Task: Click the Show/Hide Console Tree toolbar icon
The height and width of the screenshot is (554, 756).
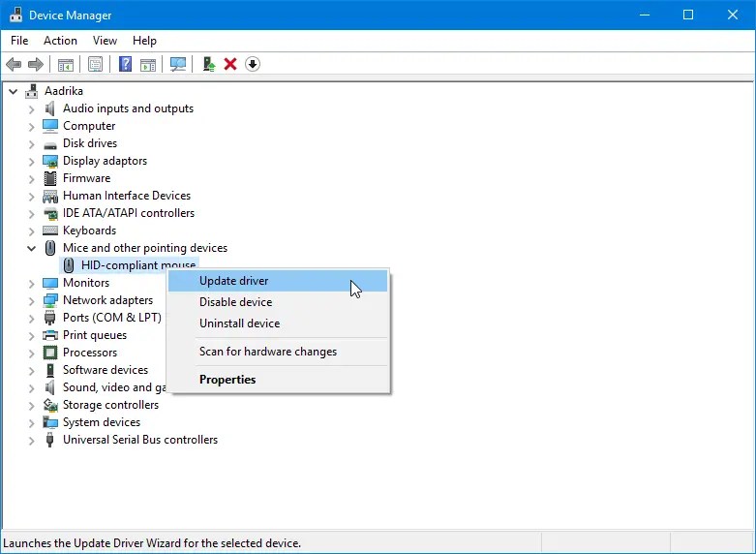Action: coord(66,64)
